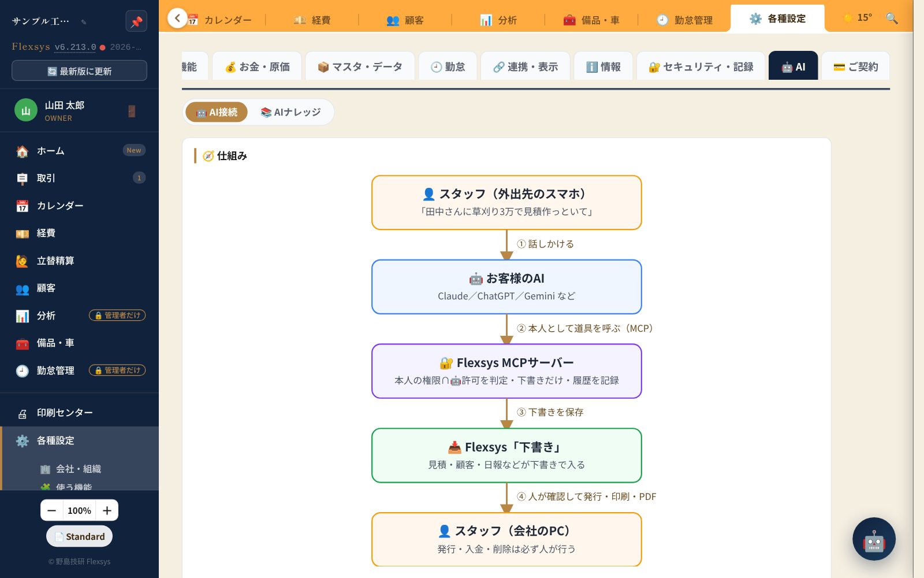The width and height of the screenshot is (924, 578).
Task: Click the お客様のAI diagram box
Action: coord(506,287)
